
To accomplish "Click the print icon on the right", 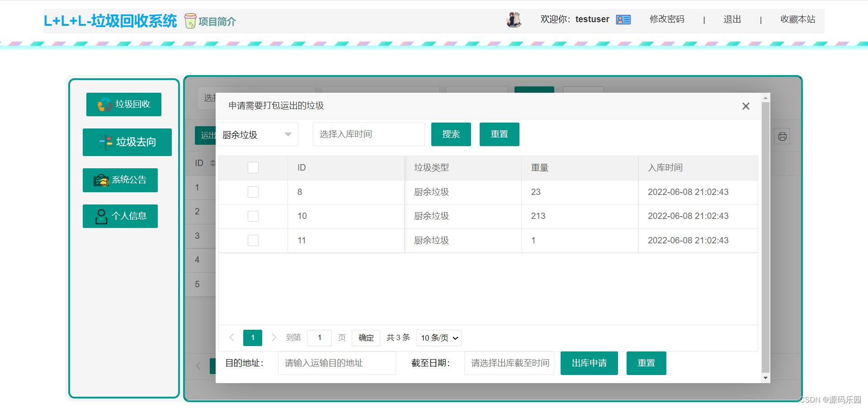I will (x=782, y=136).
